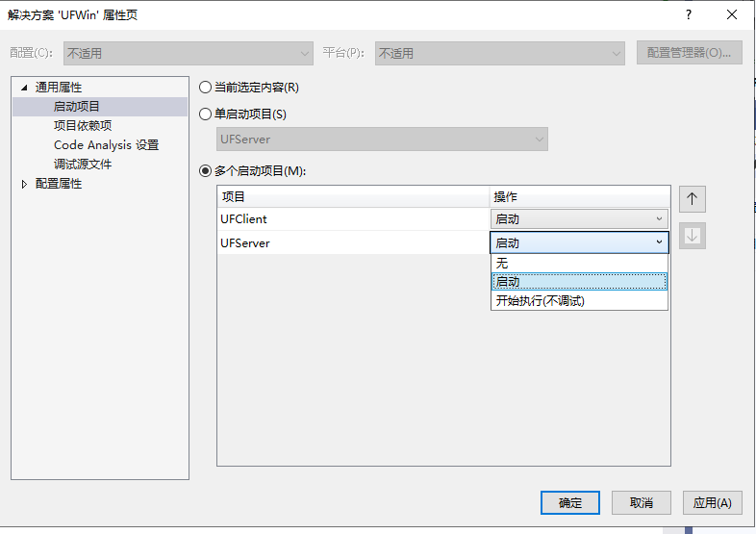Screen dimensions: 756x534
Task: Collapse the UFServer action dropdown arrow
Action: coord(659,242)
